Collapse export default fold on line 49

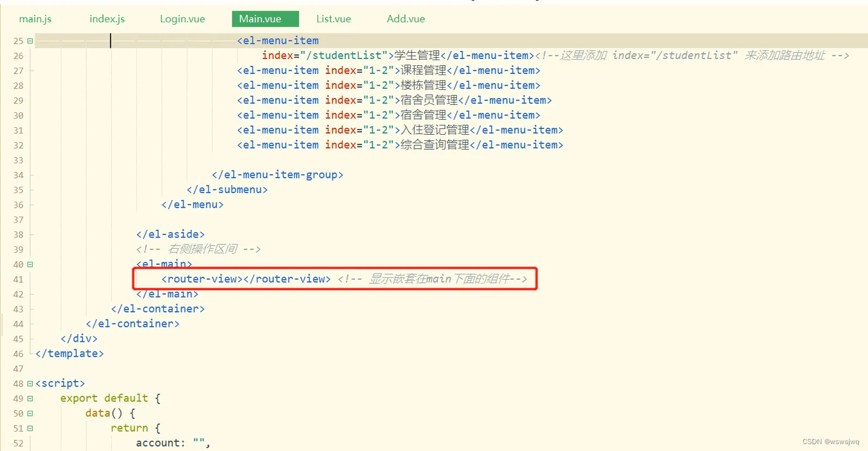point(30,398)
